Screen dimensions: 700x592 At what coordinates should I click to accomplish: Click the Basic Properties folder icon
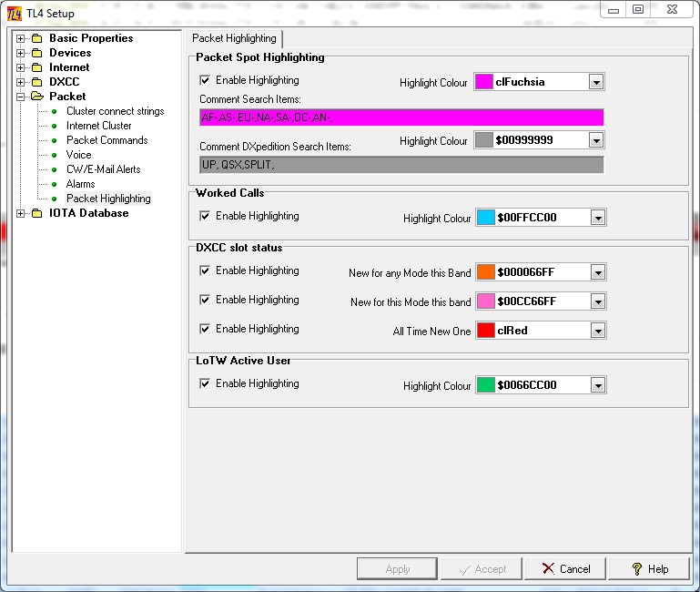(x=37, y=38)
